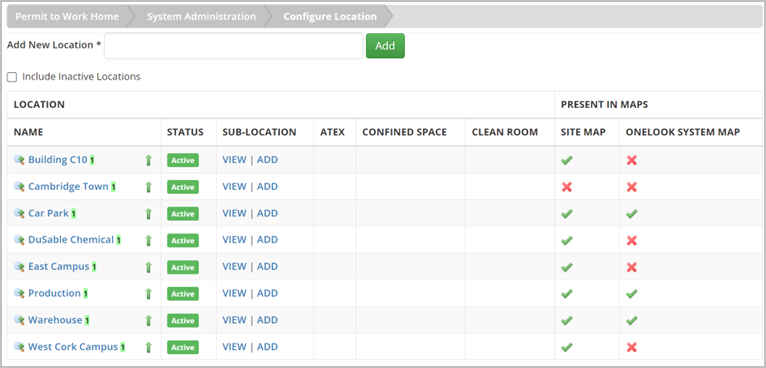Toggle Active status badge for Warehouse
The width and height of the screenshot is (766, 368).
pyautogui.click(x=183, y=321)
